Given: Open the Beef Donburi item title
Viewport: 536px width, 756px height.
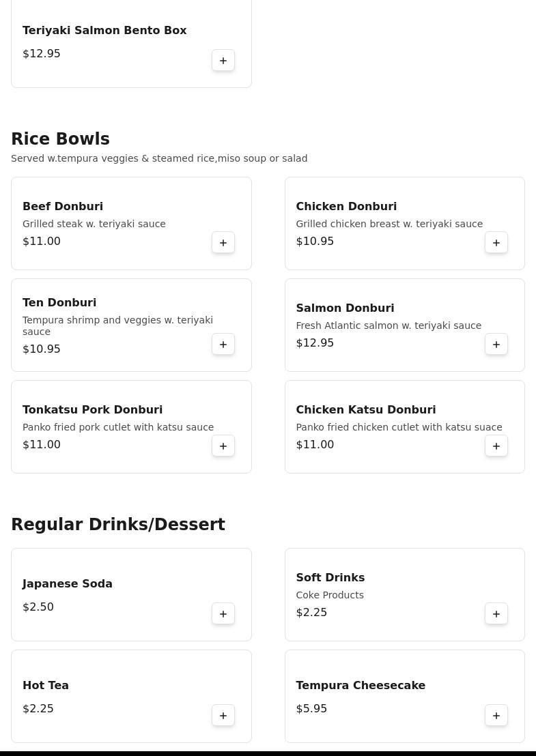Looking at the screenshot, I should pyautogui.click(x=63, y=207).
